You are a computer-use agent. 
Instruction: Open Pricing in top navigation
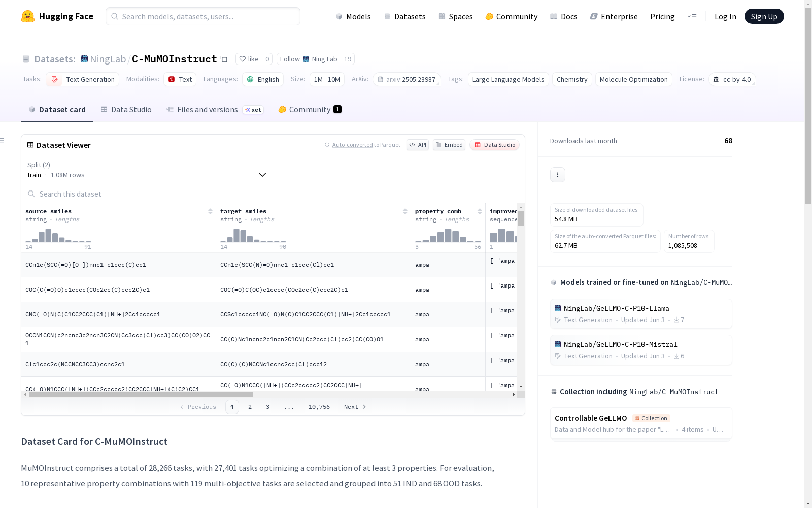tap(662, 16)
